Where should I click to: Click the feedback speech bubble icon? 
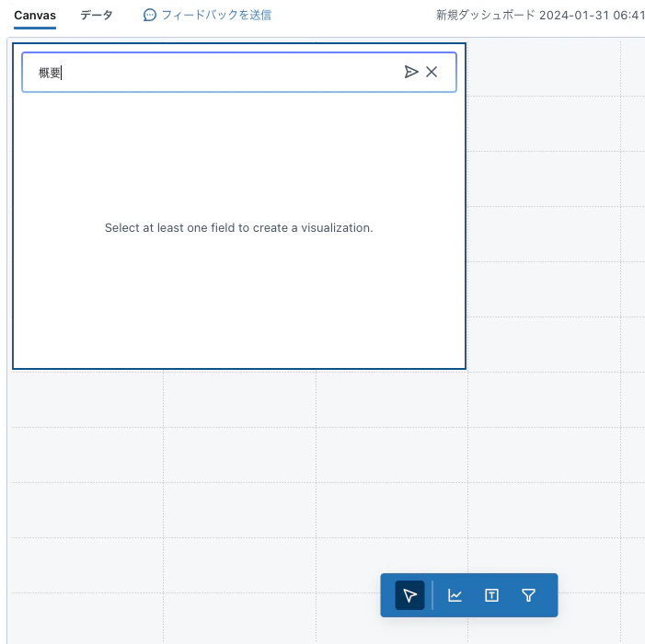click(150, 16)
